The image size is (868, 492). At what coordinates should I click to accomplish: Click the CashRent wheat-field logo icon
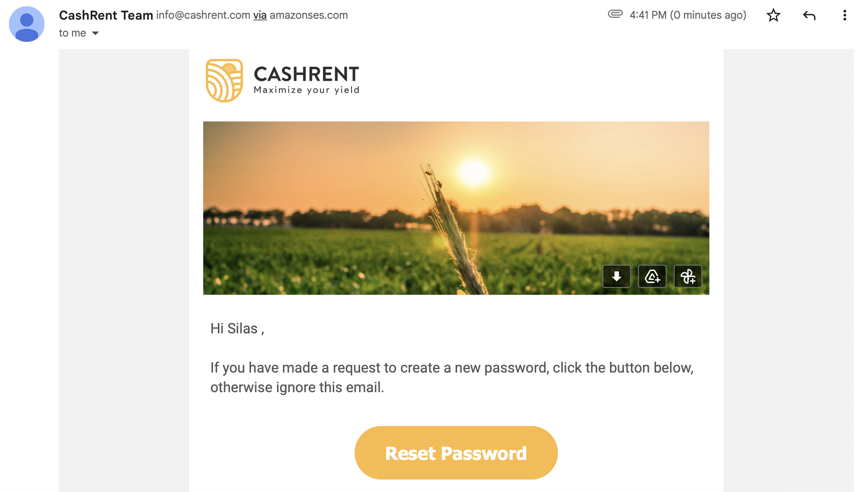click(224, 81)
